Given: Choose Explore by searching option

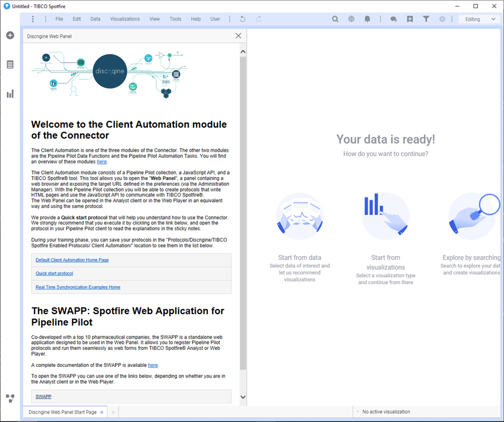Looking at the screenshot, I should tap(471, 234).
